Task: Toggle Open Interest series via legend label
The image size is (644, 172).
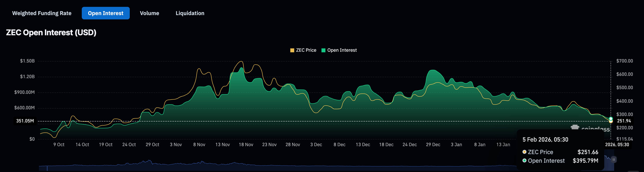Action: tap(342, 50)
